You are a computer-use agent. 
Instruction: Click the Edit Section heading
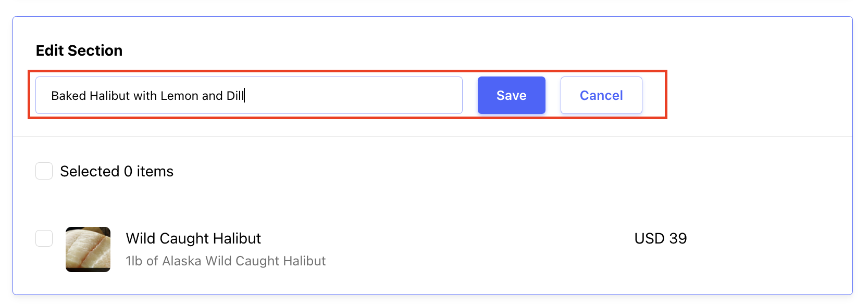coord(79,50)
